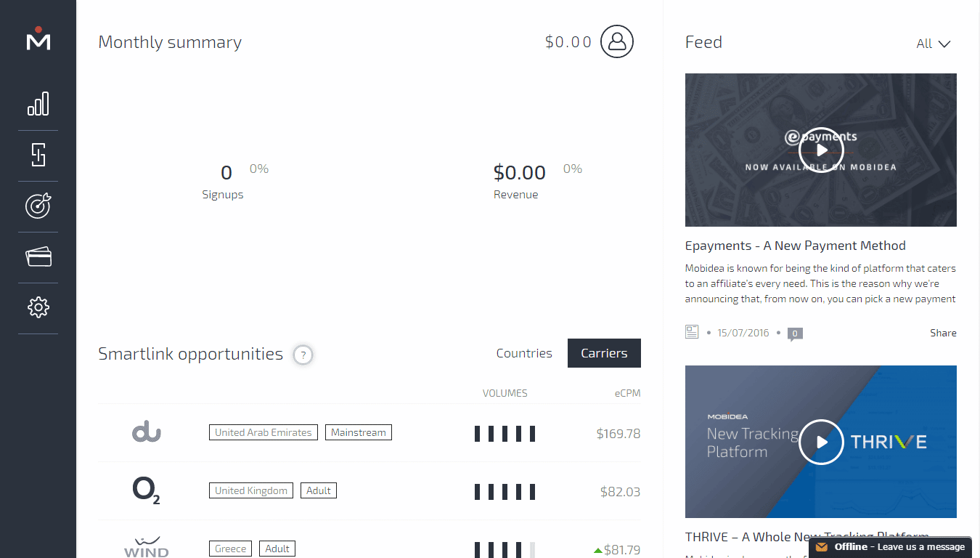Click the du carrier logo

click(x=146, y=432)
